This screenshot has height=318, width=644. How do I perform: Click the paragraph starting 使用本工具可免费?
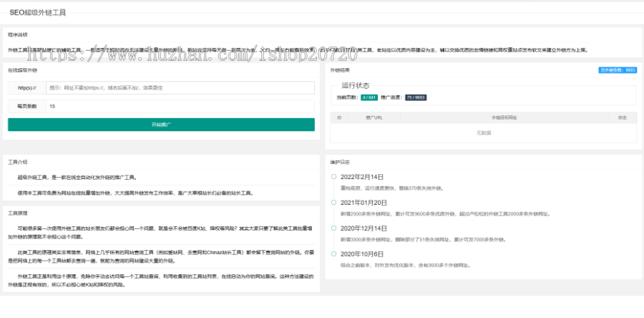point(135,193)
